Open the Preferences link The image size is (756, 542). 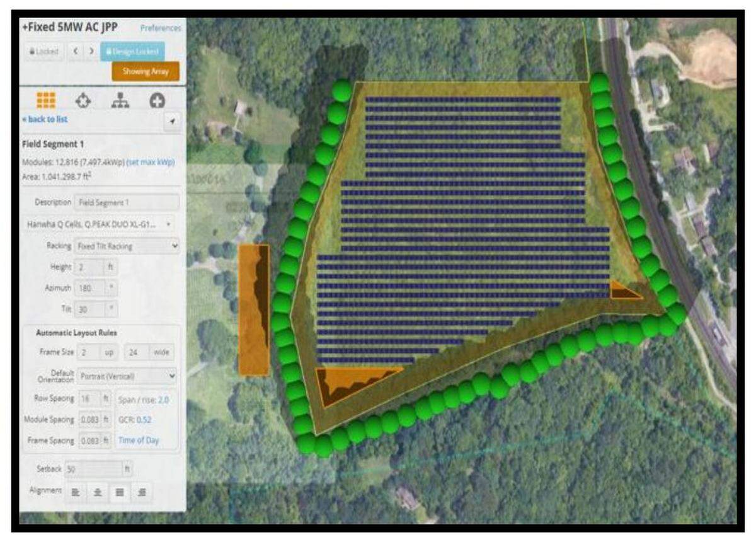coord(161,28)
